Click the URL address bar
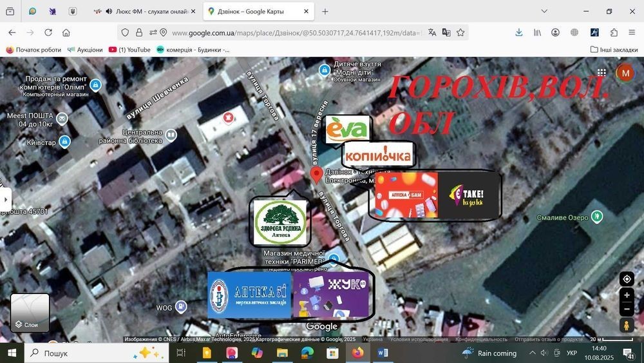 point(296,32)
